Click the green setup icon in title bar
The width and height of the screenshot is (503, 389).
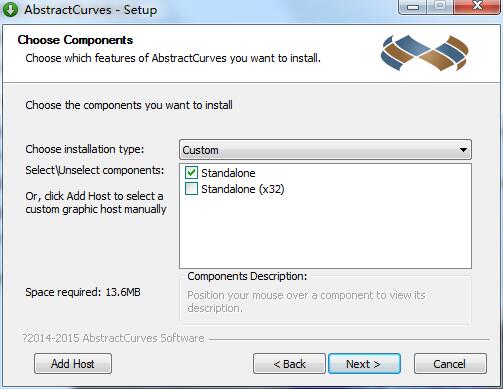click(x=10, y=9)
